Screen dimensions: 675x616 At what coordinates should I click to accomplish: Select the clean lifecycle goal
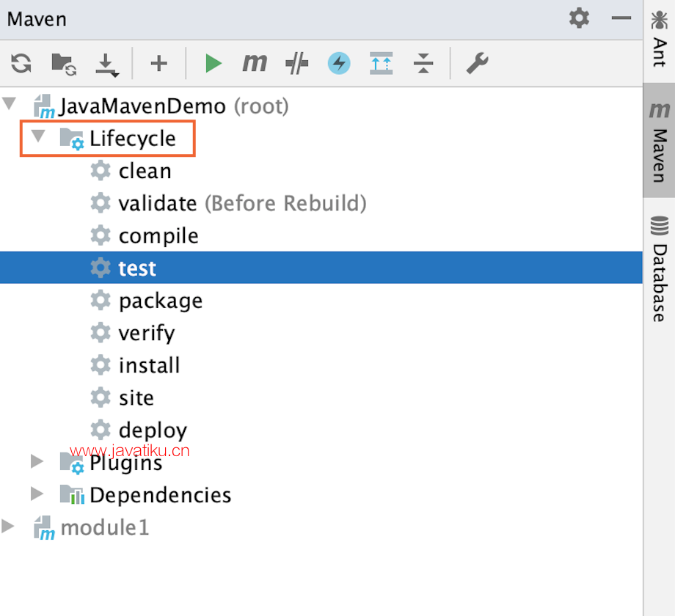145,171
